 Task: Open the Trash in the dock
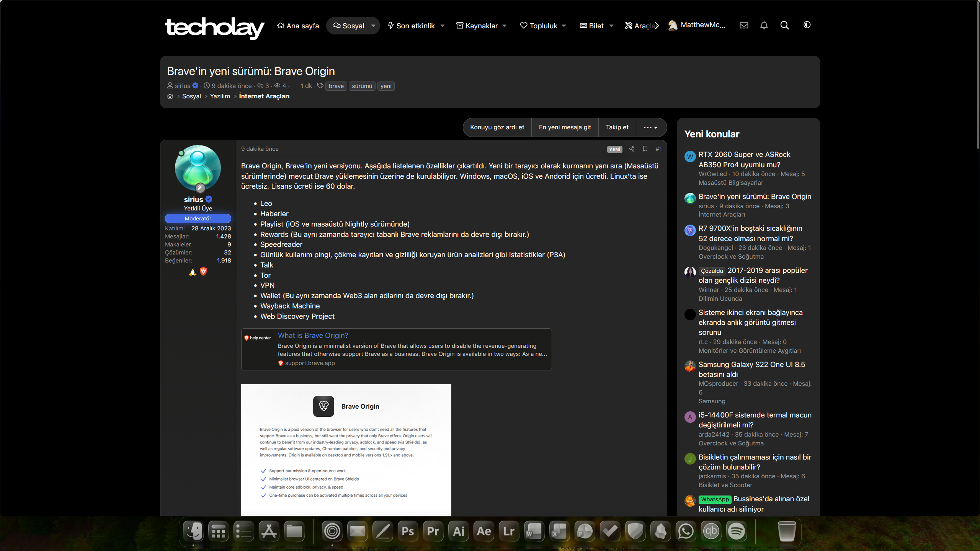pyautogui.click(x=787, y=531)
